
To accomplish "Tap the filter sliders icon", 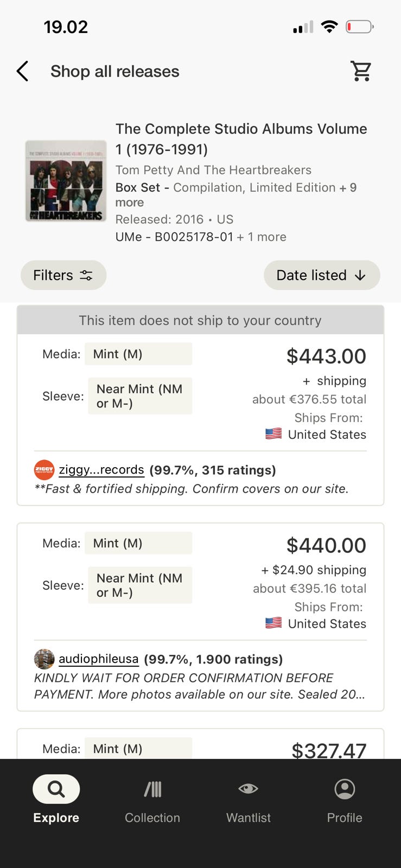I will (x=86, y=276).
